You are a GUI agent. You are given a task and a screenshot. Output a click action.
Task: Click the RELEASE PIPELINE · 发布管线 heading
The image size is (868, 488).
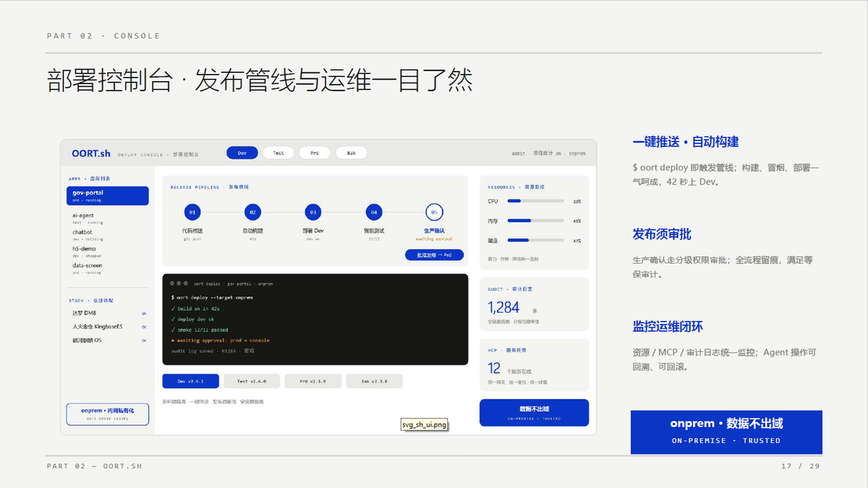(209, 187)
